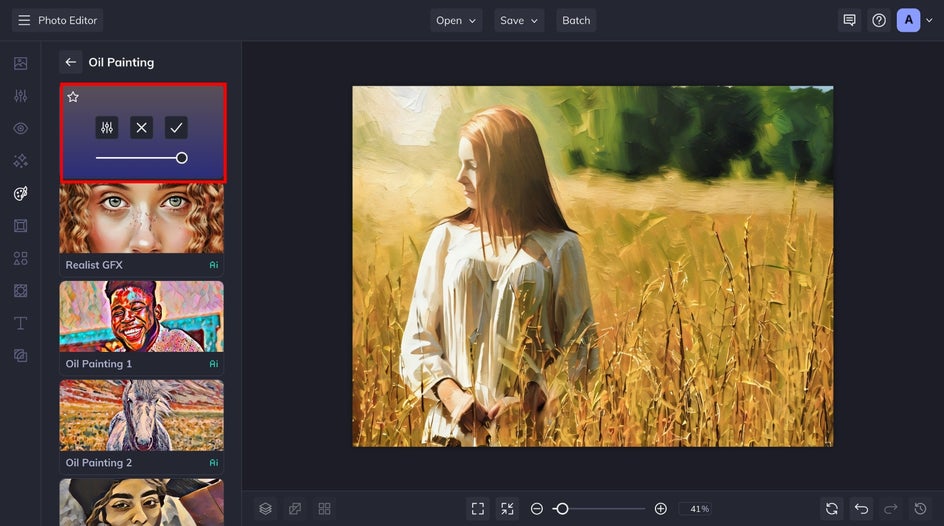The height and width of the screenshot is (526, 944).
Task: Redo the last action
Action: [891, 509]
